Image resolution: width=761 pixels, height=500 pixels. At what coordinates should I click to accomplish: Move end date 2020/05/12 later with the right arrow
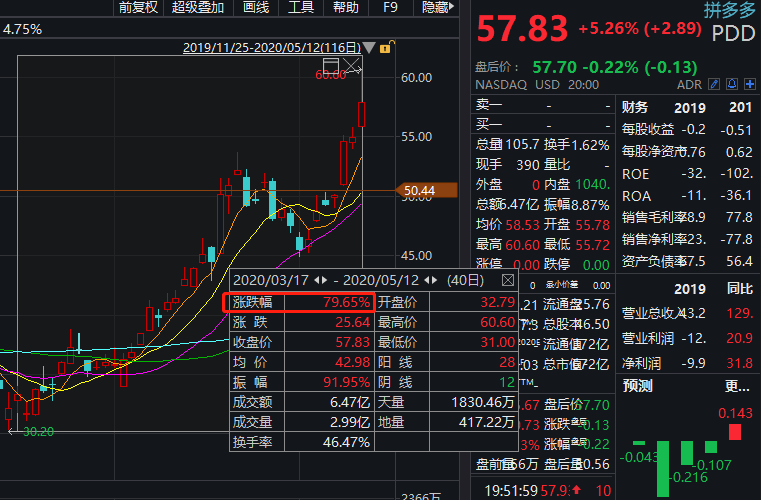(x=434, y=280)
